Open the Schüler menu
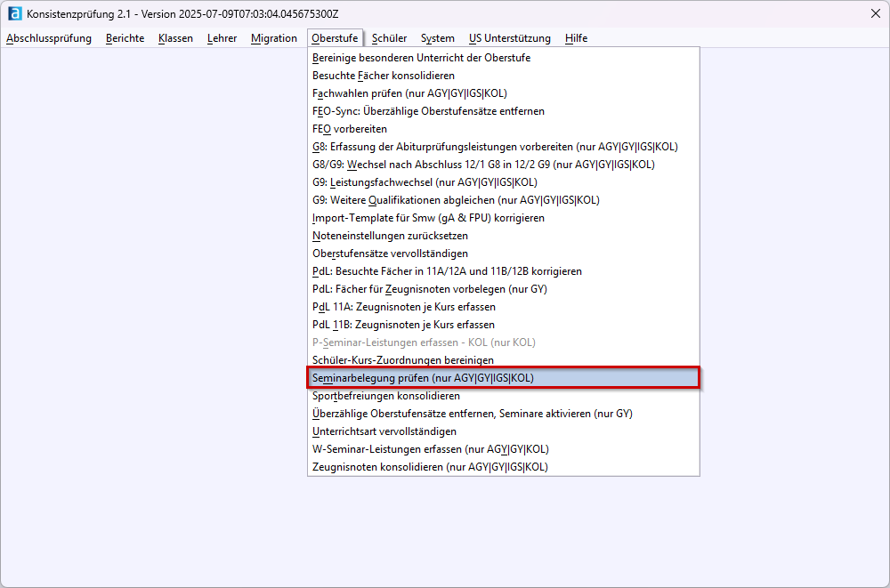 tap(390, 38)
